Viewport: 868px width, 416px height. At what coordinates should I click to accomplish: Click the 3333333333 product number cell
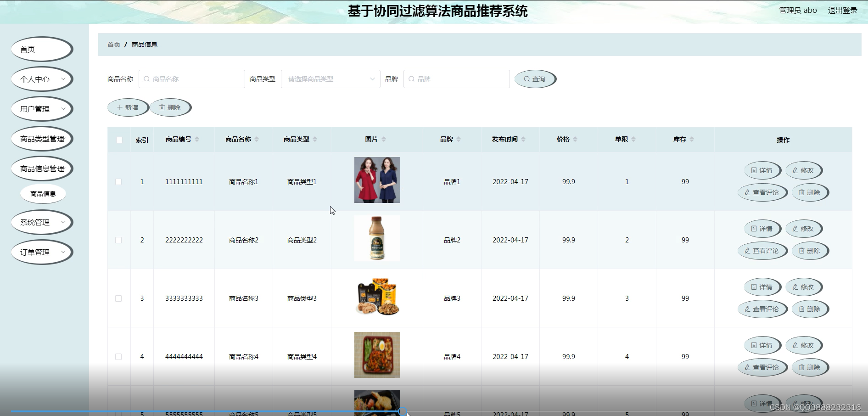[184, 298]
